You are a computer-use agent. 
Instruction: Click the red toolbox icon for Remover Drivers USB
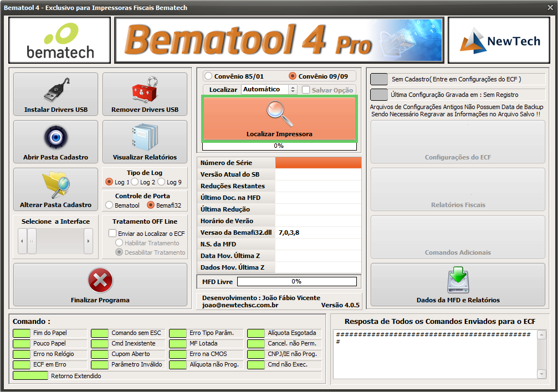pos(145,89)
